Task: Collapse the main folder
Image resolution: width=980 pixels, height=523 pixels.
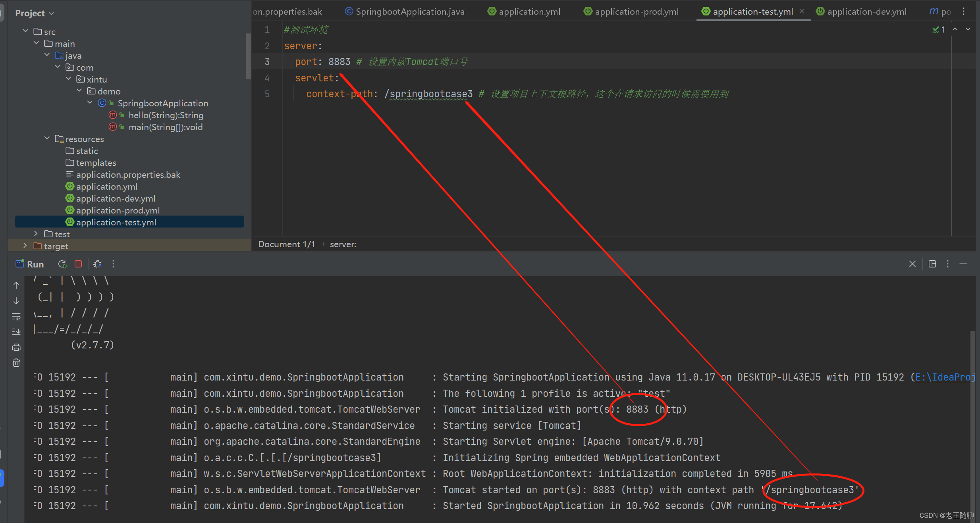Action: point(36,43)
